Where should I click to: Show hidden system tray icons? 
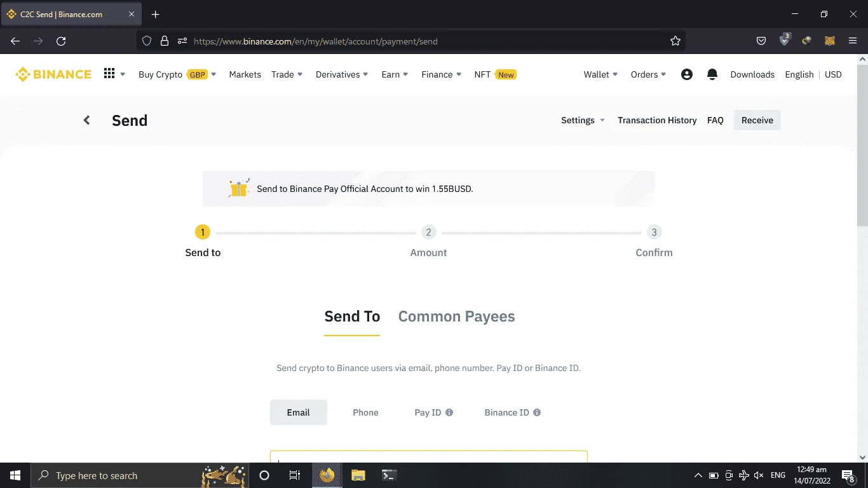pos(698,475)
